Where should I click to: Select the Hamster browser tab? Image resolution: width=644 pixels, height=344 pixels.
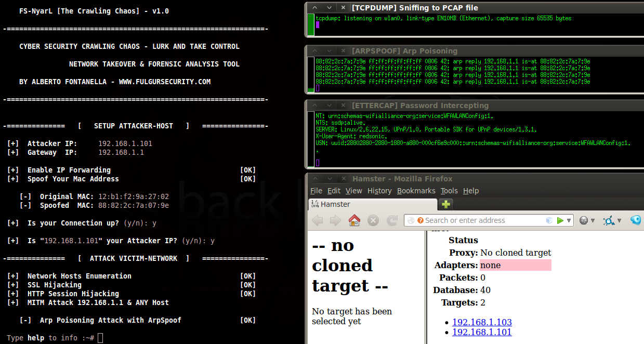pos(373,204)
